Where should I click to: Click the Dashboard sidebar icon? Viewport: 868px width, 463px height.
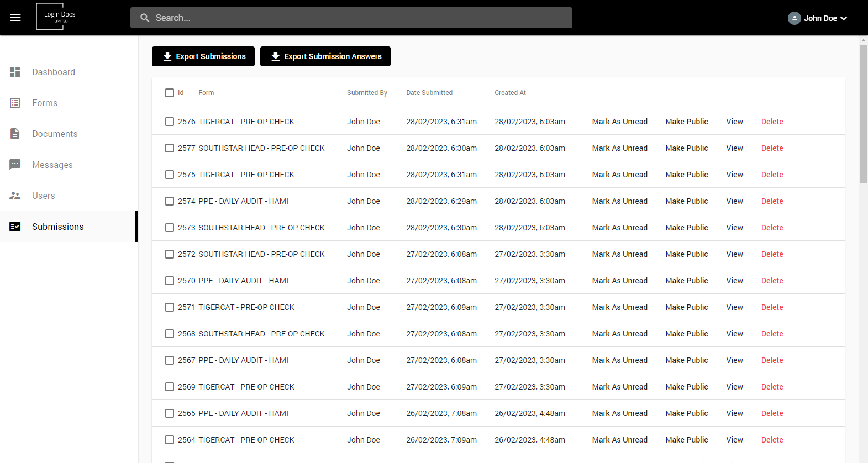point(15,72)
